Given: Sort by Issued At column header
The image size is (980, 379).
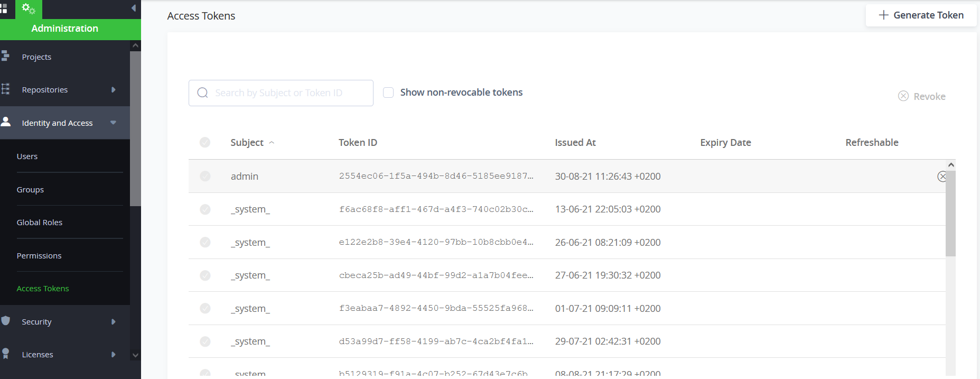Looking at the screenshot, I should coord(575,143).
